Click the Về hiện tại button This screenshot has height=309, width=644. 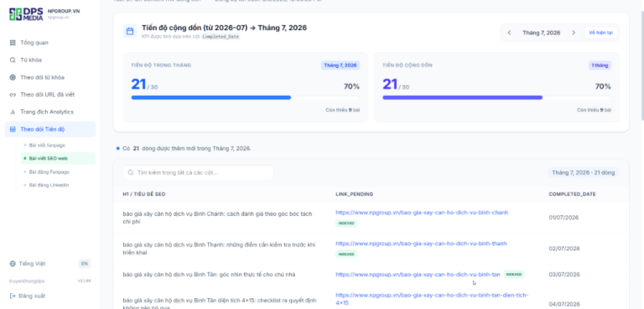click(x=600, y=33)
